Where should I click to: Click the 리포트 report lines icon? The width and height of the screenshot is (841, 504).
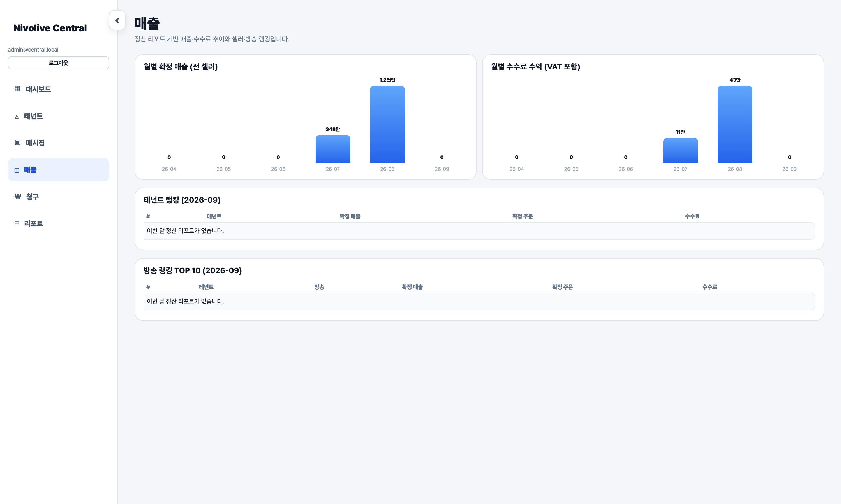pyautogui.click(x=17, y=223)
